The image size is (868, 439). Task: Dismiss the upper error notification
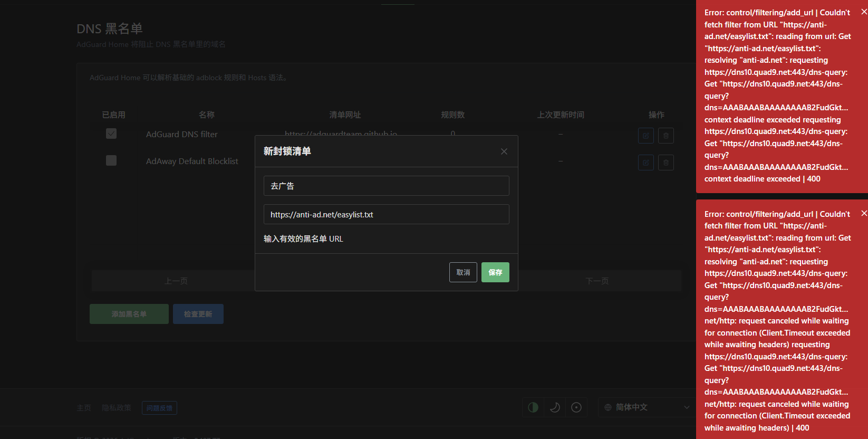864,12
